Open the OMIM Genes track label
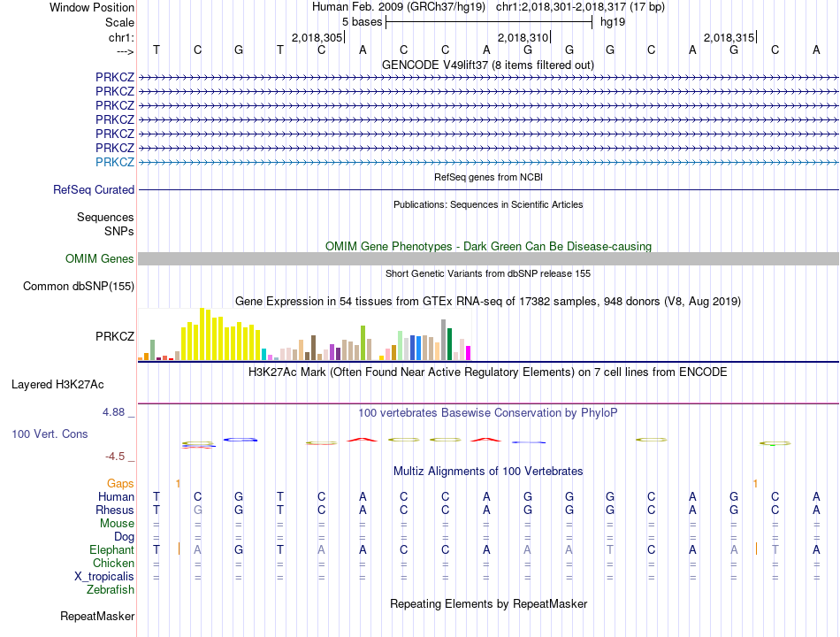The width and height of the screenshot is (840, 637). 100,259
